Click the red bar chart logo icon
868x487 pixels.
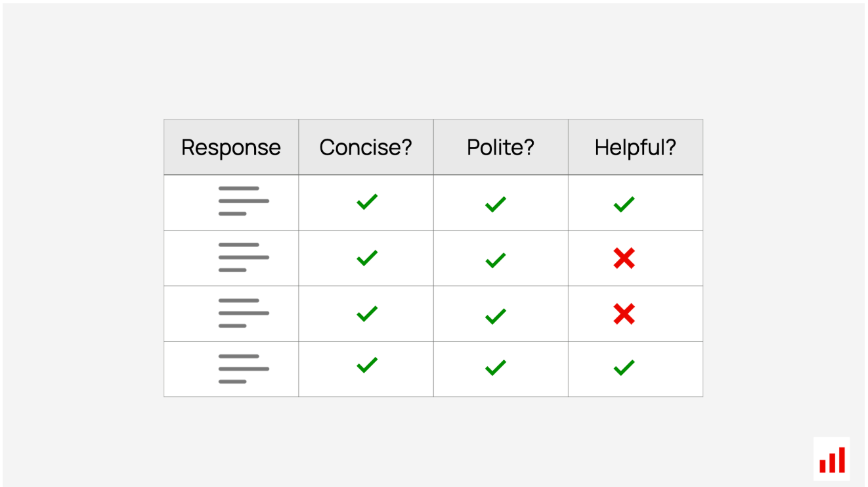pyautogui.click(x=831, y=459)
